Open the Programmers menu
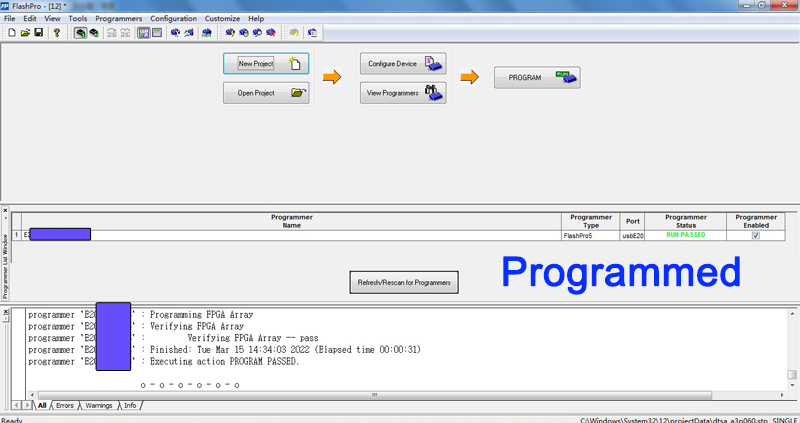Viewport: 800px width, 423px height. click(119, 19)
